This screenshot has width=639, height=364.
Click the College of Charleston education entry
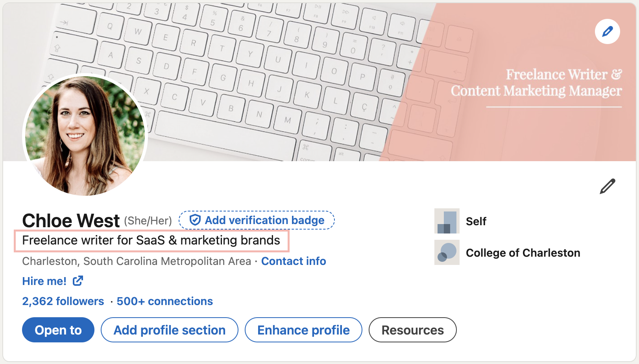point(523,252)
